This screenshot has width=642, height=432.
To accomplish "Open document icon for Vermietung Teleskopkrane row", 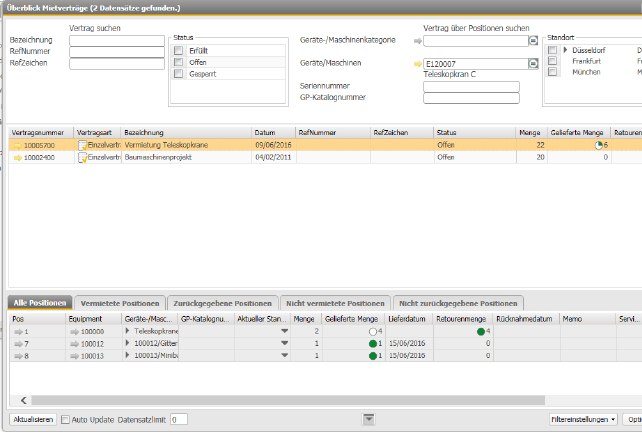I will tap(83, 145).
